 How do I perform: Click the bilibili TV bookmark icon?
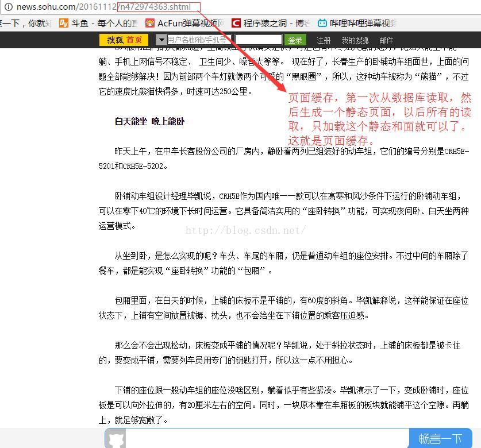322,23
